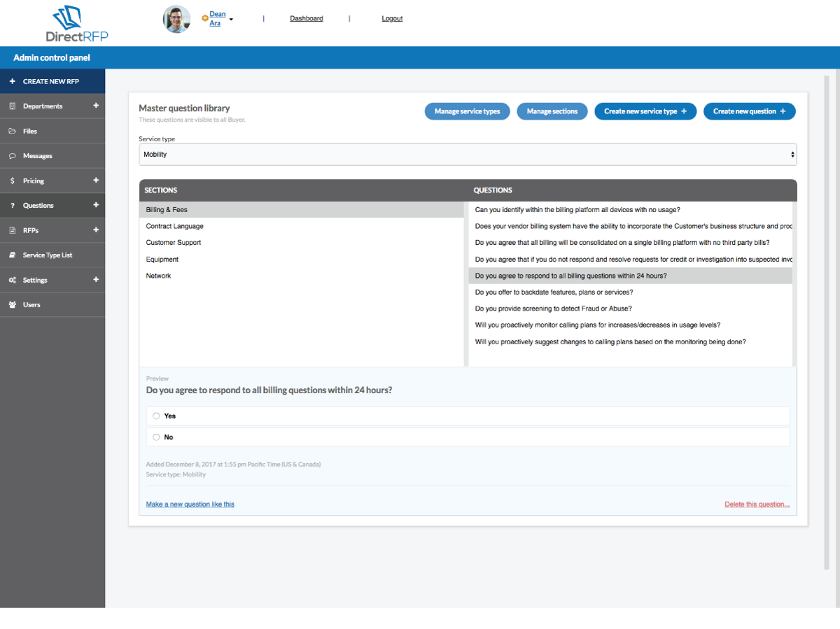Click the Create new question button

(x=750, y=111)
